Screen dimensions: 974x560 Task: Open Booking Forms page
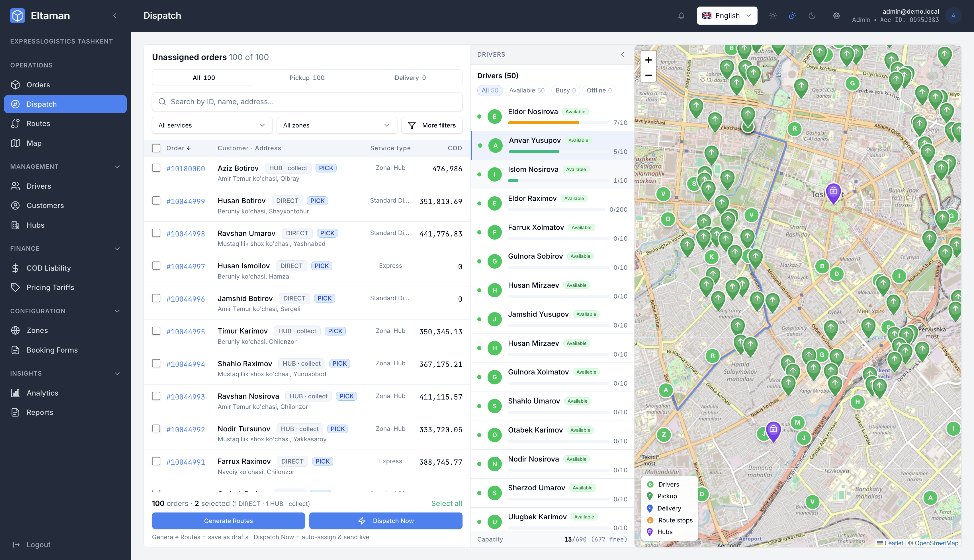pyautogui.click(x=66, y=350)
